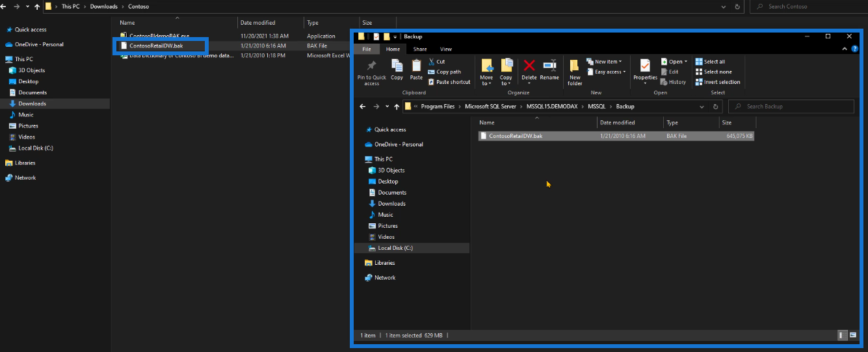
Task: Expand the Backup address bar history dropdown
Action: click(701, 107)
